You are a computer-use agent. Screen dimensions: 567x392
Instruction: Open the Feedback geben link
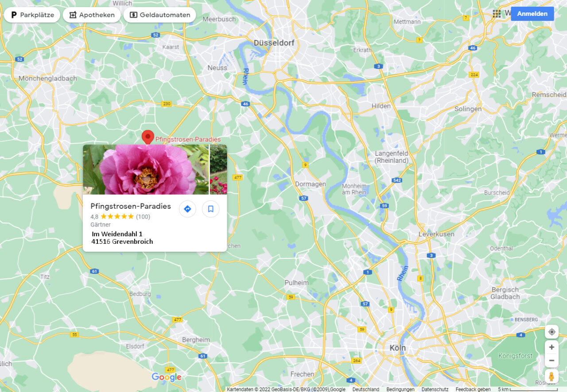click(x=472, y=389)
